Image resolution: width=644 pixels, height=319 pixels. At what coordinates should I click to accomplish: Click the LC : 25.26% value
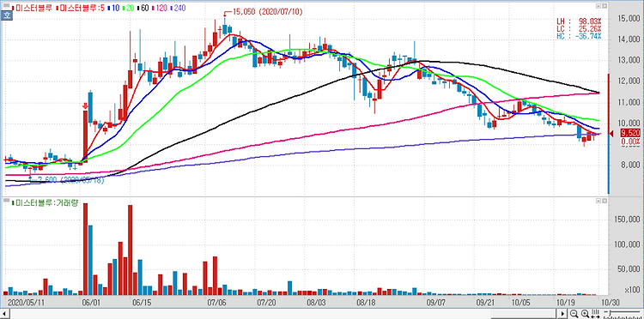579,28
